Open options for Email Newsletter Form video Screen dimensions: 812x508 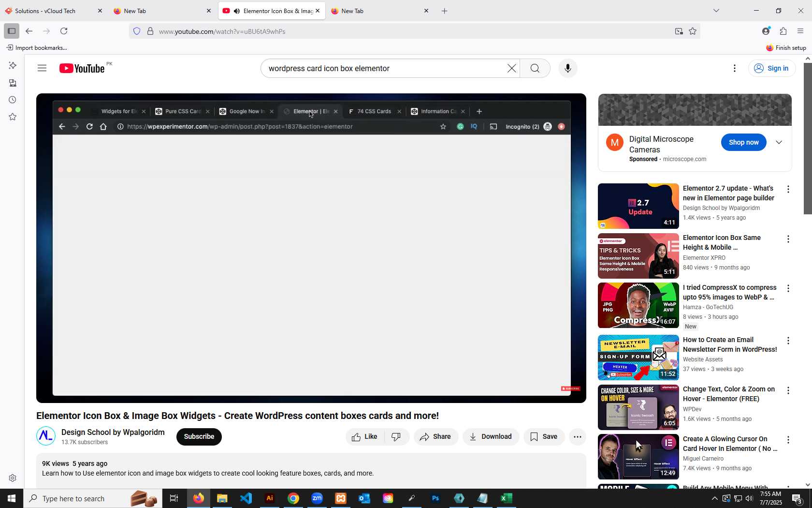(x=788, y=341)
